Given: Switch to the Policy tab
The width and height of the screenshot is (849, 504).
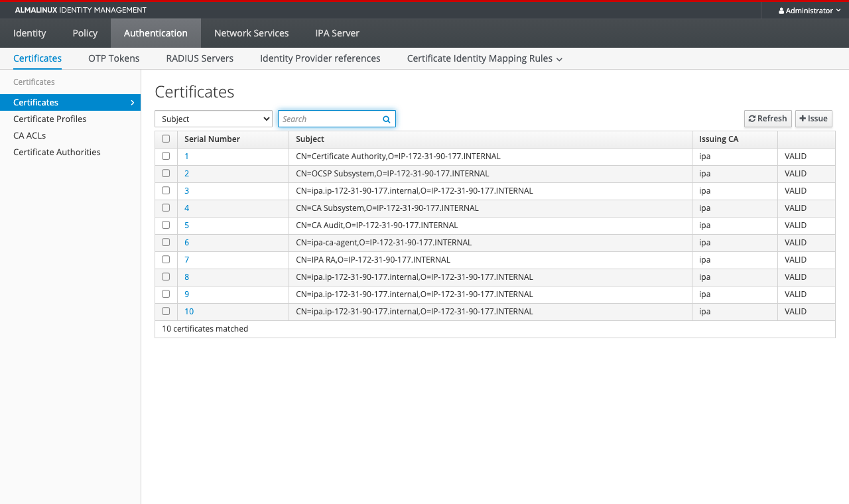Looking at the screenshot, I should coord(85,33).
